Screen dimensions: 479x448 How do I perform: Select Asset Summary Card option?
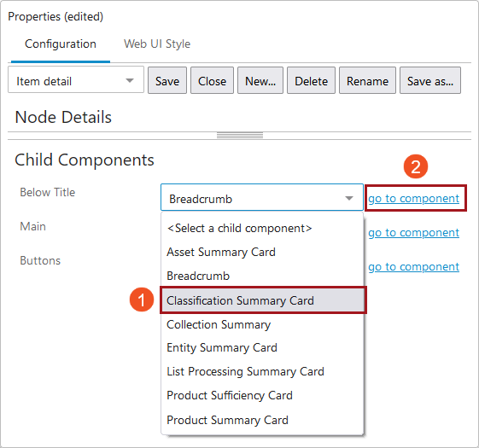[262, 253]
